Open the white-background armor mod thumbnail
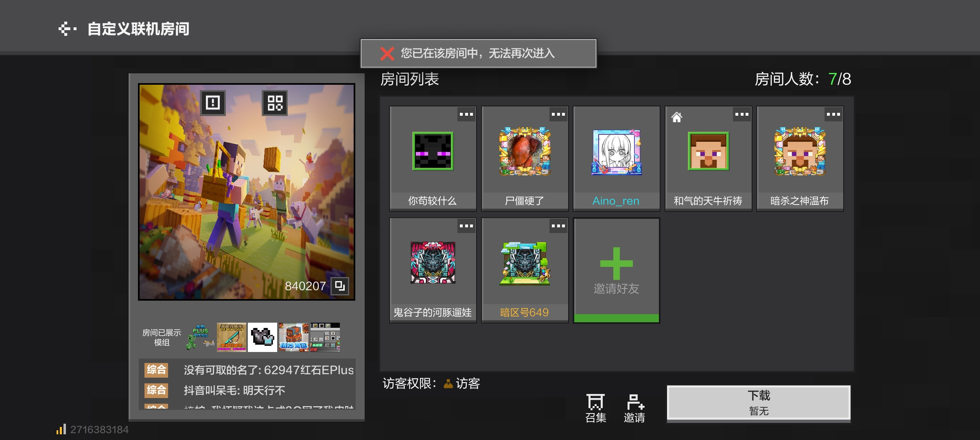This screenshot has width=980, height=440. (x=262, y=337)
